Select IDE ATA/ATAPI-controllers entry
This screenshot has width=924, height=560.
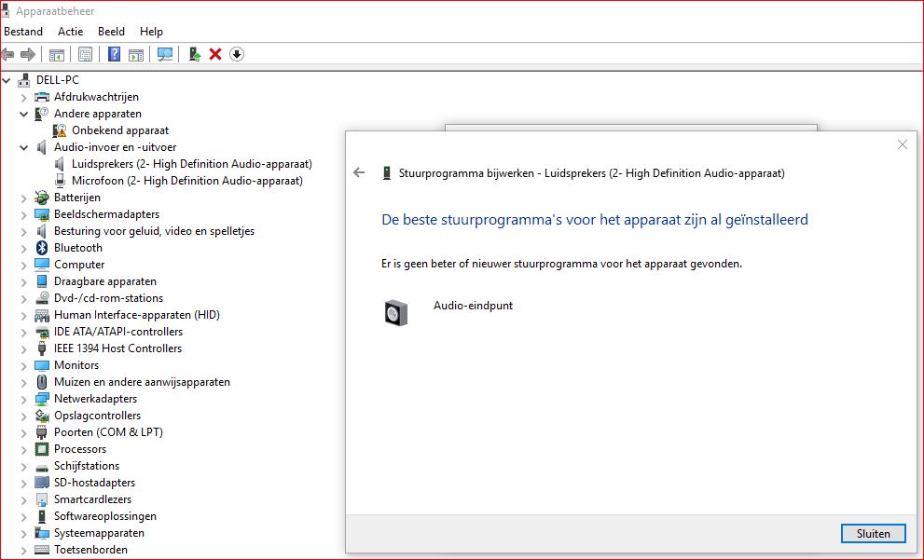coord(117,332)
